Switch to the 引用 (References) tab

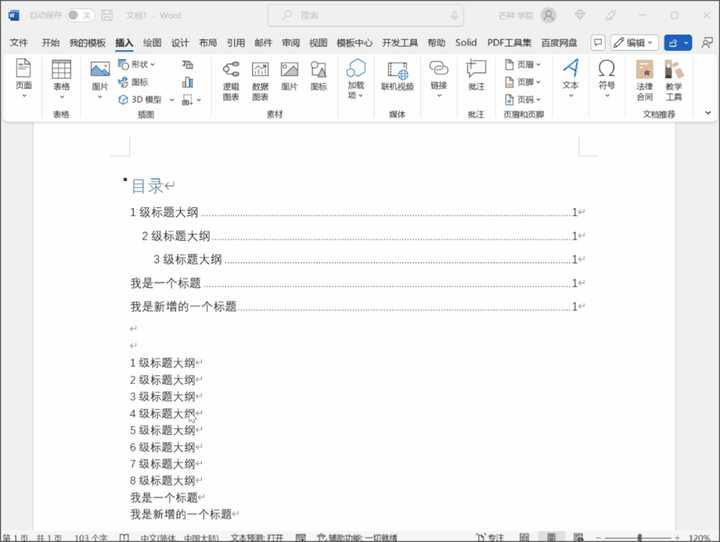point(236,43)
